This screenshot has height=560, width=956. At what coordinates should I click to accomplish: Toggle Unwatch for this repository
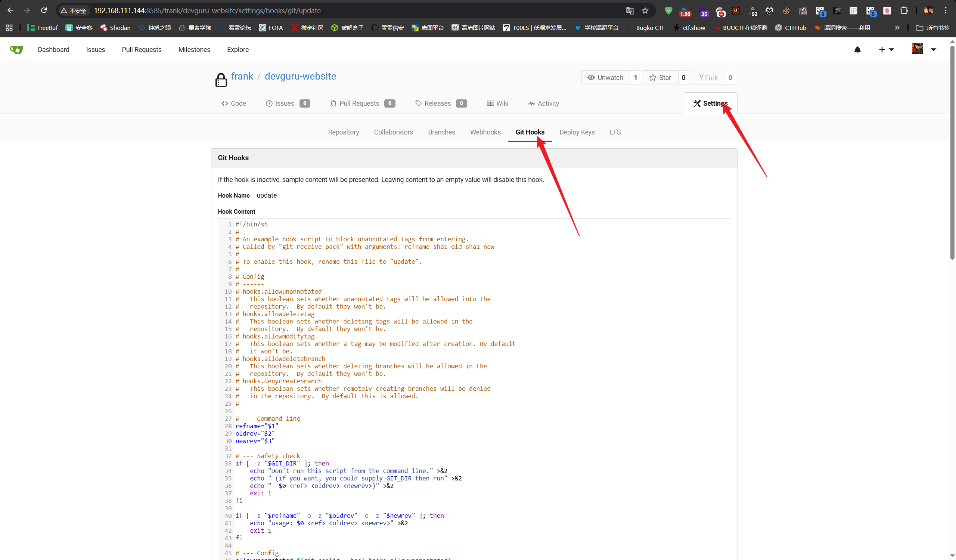click(x=605, y=77)
